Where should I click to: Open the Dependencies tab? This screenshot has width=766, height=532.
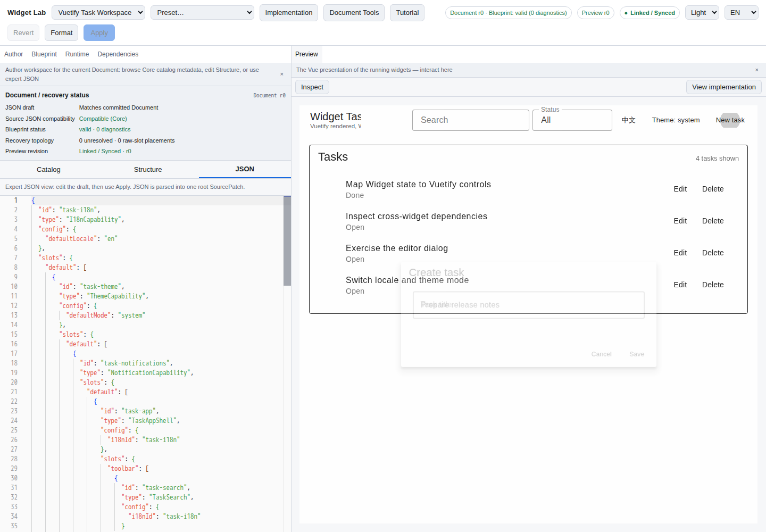118,54
